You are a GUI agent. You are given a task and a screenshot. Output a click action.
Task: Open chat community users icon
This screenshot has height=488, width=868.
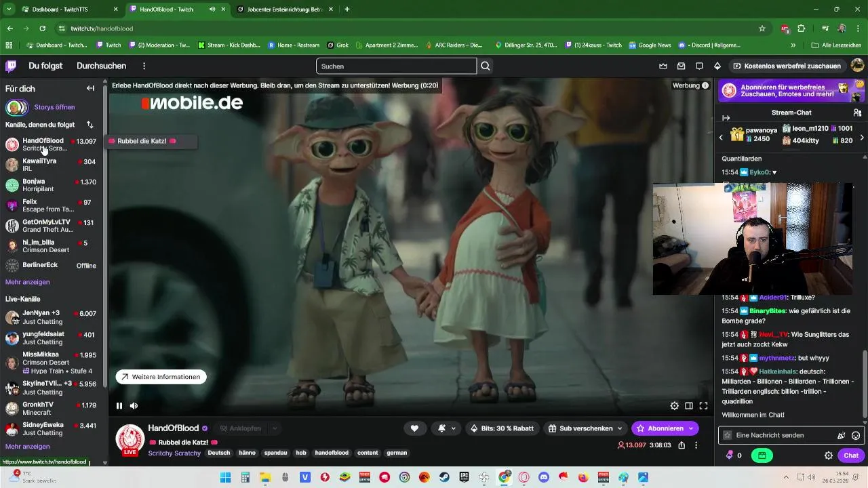pyautogui.click(x=857, y=113)
